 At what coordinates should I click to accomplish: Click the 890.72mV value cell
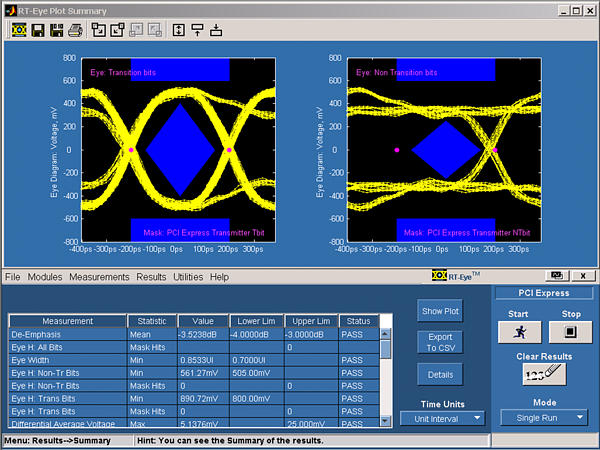pyautogui.click(x=203, y=399)
